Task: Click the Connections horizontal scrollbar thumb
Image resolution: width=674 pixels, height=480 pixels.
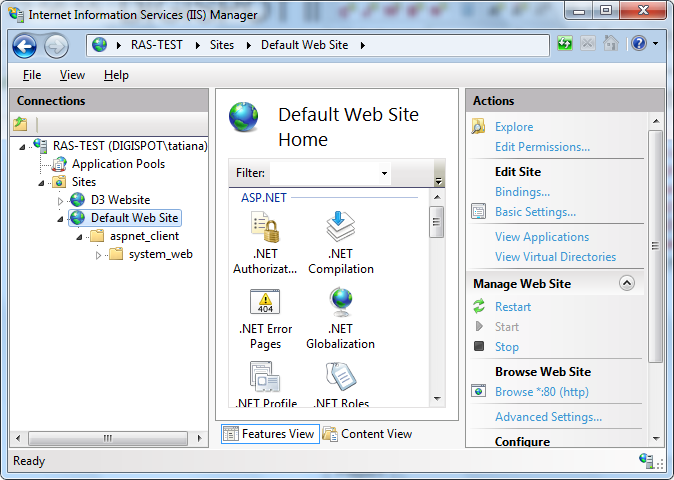Action: point(108,438)
